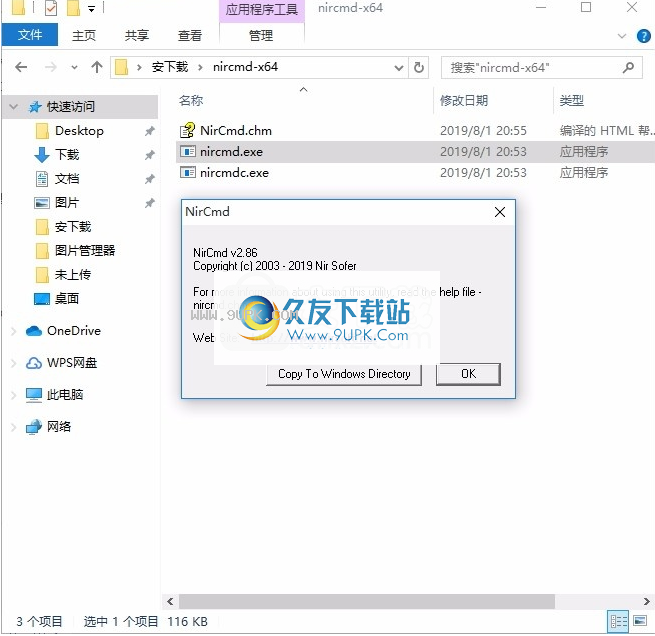Open Desktop folder in quick access

pyautogui.click(x=79, y=131)
